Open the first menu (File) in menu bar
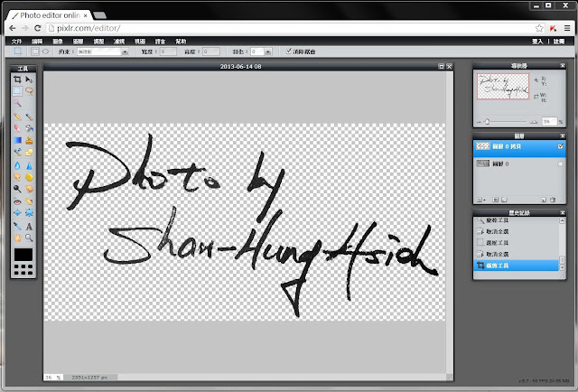This screenshot has width=578, height=392. click(16, 42)
